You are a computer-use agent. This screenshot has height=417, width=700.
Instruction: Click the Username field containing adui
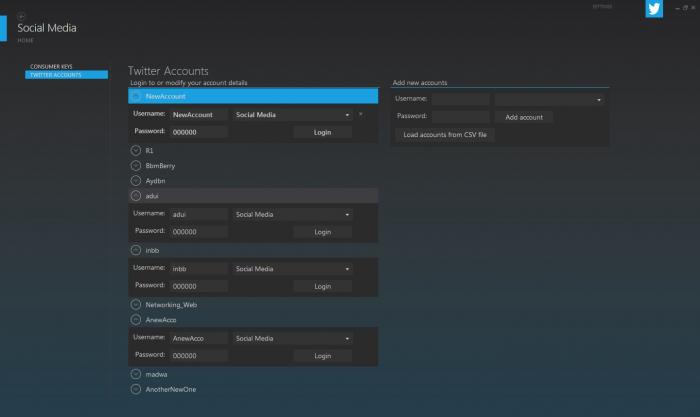(x=199, y=214)
